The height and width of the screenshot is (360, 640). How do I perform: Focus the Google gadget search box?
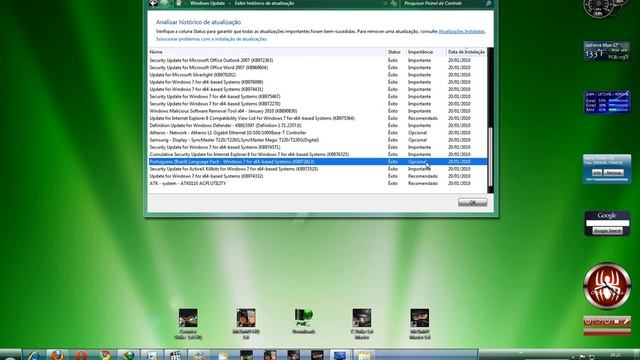pyautogui.click(x=607, y=223)
